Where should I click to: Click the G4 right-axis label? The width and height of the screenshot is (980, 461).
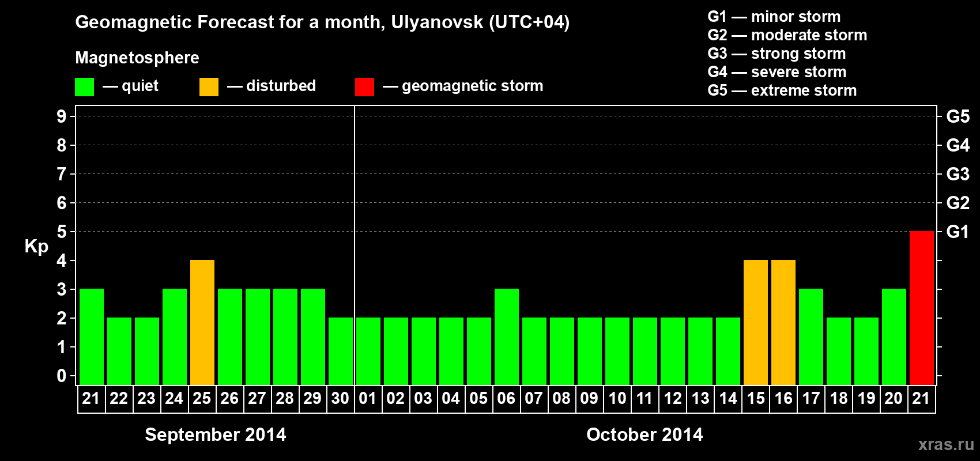click(x=958, y=145)
